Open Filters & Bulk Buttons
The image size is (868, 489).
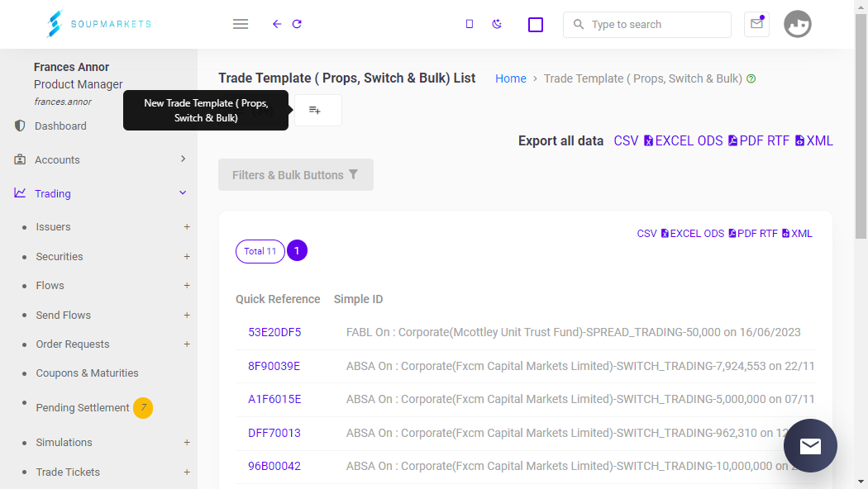296,175
